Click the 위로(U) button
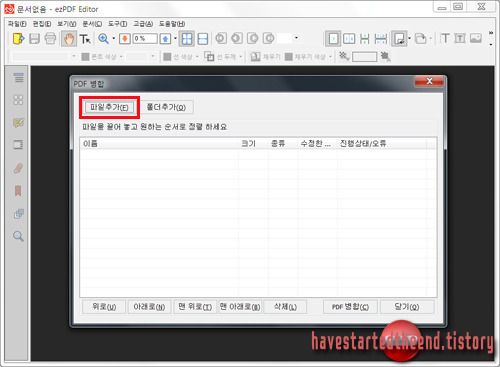This screenshot has height=367, width=500. [104, 307]
